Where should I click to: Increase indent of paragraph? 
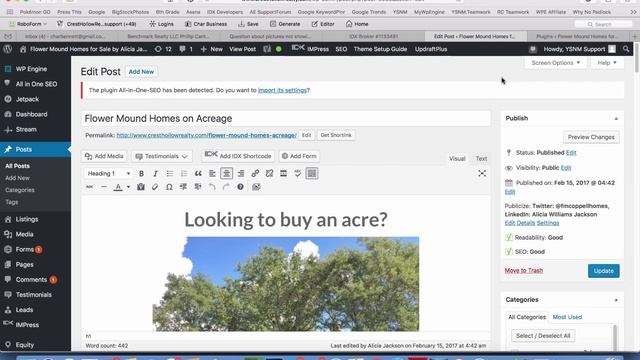(198, 187)
